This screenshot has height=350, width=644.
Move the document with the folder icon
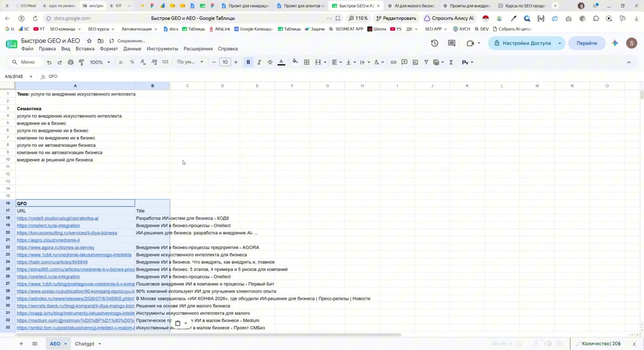101,41
